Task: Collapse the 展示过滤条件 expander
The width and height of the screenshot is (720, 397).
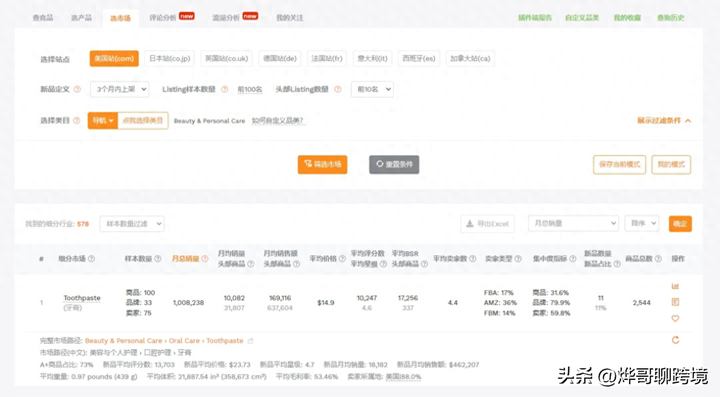Action: (664, 121)
